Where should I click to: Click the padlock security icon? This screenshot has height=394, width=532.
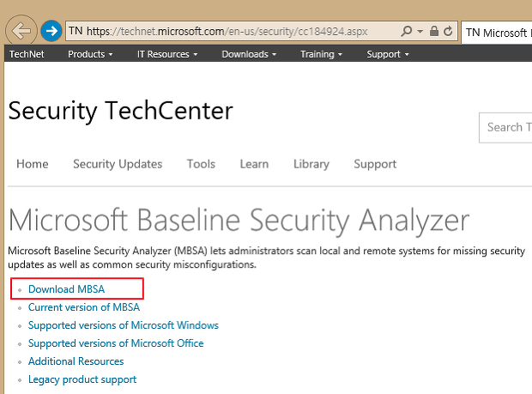[x=433, y=31]
